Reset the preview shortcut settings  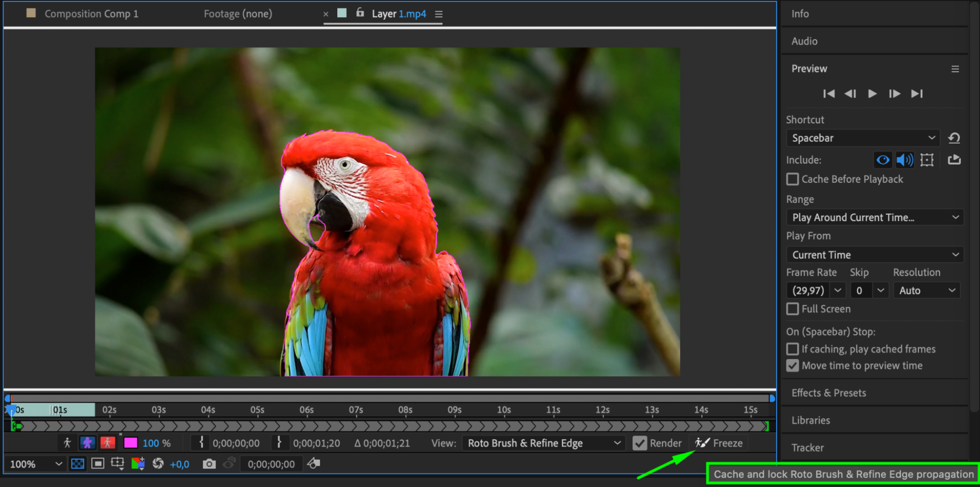[954, 138]
